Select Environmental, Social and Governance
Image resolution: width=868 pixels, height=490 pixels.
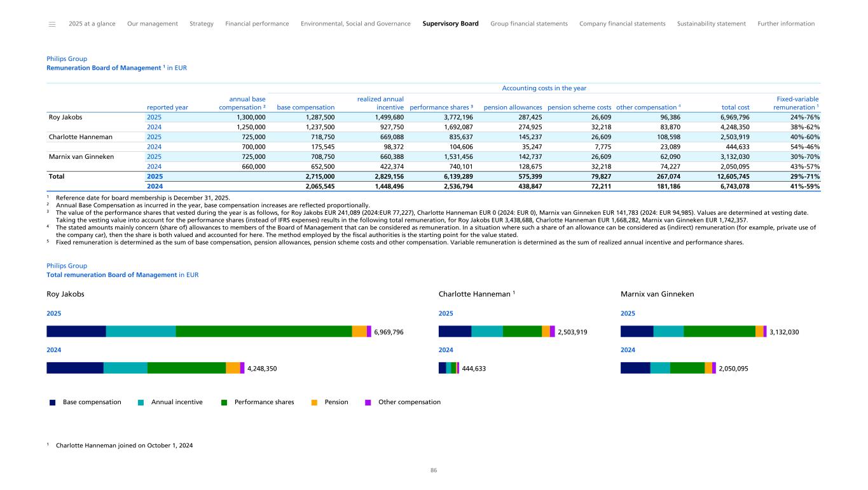355,24
